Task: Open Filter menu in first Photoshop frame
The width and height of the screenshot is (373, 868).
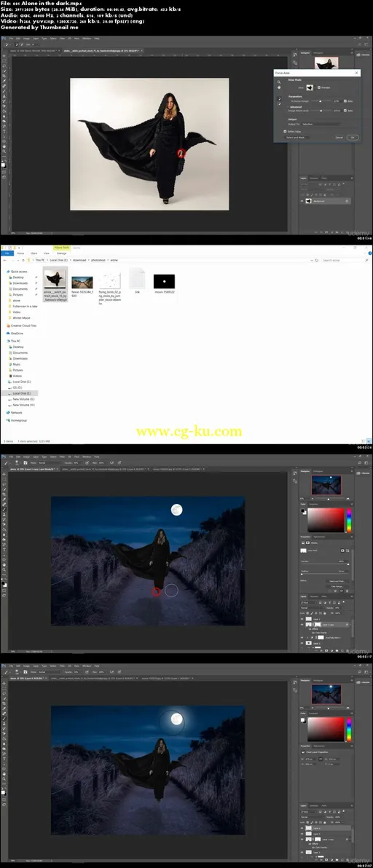Action: (x=61, y=38)
